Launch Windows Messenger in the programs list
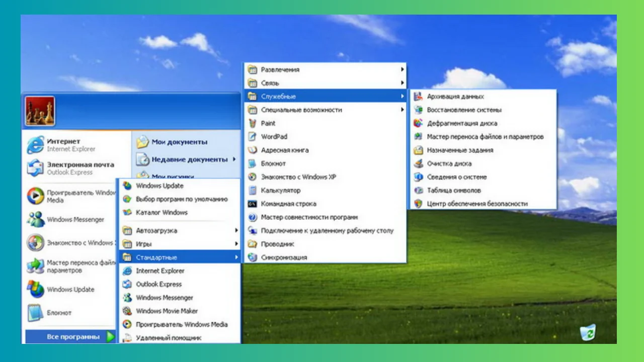 coord(180,298)
